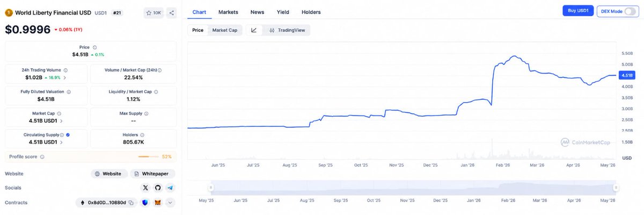The height and width of the screenshot is (215, 644).
Task: Open the GitHub social link
Action: (x=158, y=188)
